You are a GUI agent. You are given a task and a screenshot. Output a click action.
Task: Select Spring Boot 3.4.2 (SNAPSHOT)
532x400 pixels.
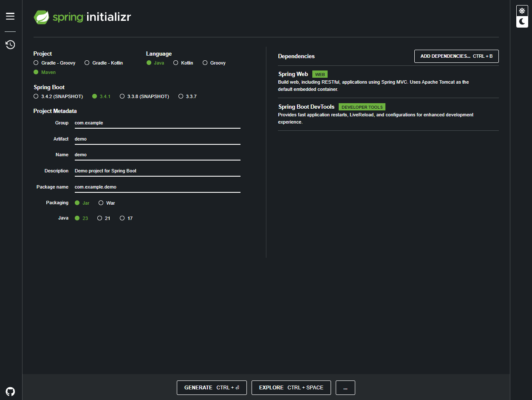click(x=58, y=96)
